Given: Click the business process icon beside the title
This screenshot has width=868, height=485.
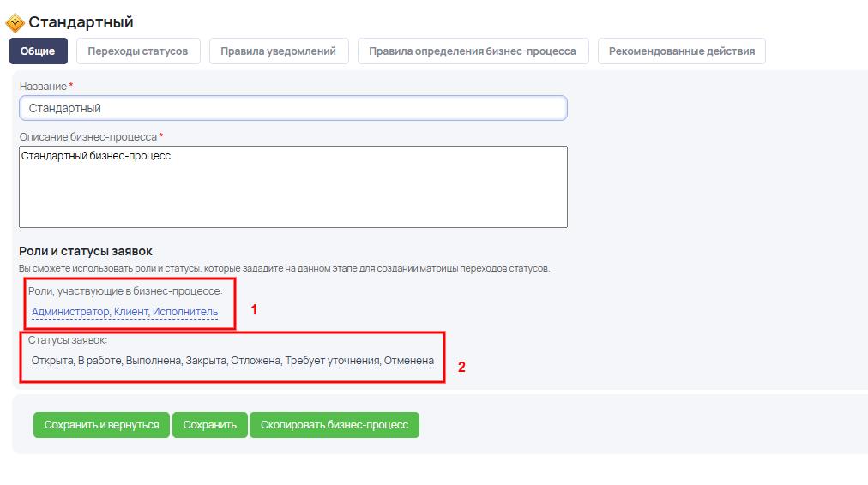Looking at the screenshot, I should pos(15,23).
